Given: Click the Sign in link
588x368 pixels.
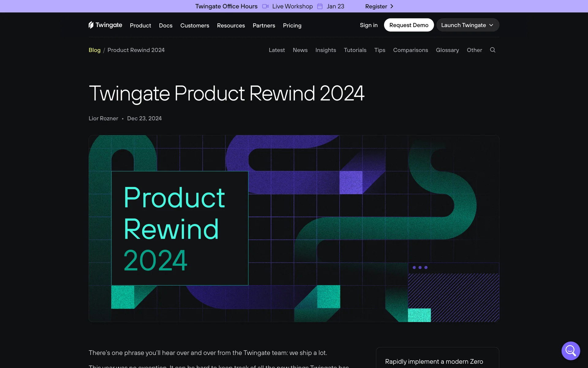Looking at the screenshot, I should click(x=368, y=25).
